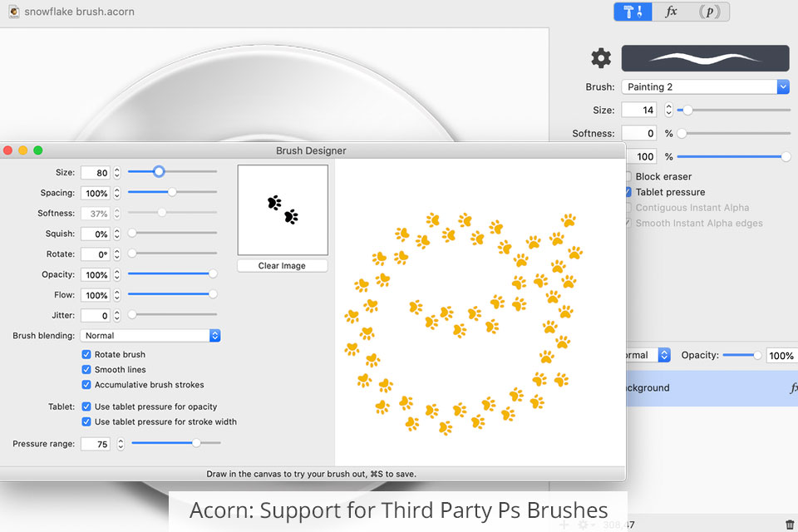Adjust the Jitter slider

pos(172,314)
